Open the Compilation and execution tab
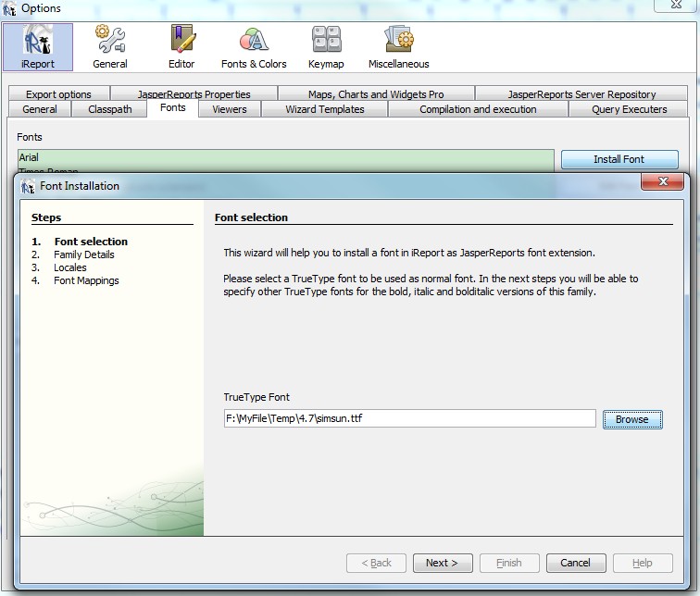The width and height of the screenshot is (700, 596). [478, 109]
